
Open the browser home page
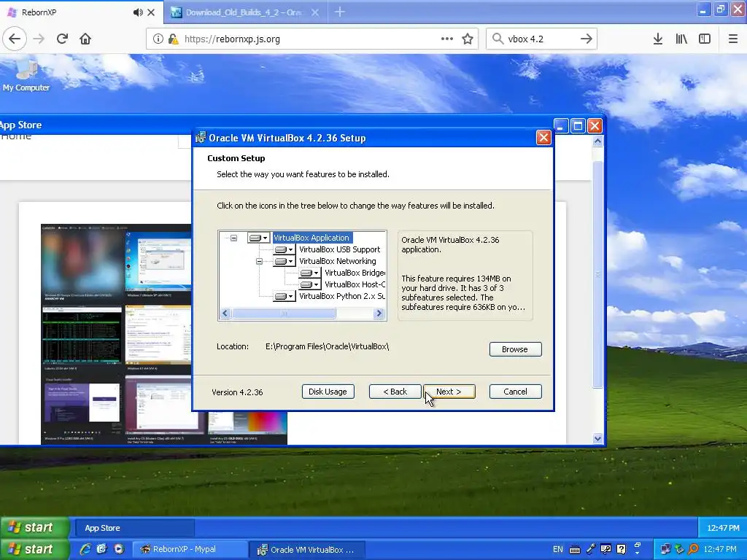tap(85, 39)
